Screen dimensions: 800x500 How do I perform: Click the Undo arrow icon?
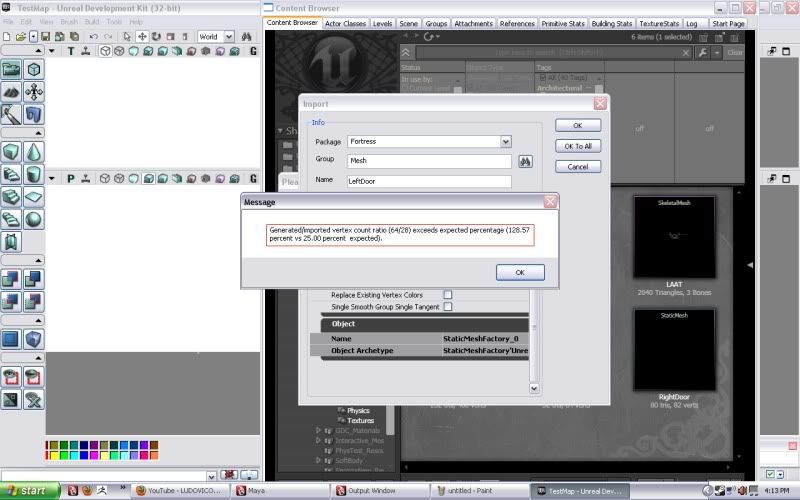tap(93, 37)
